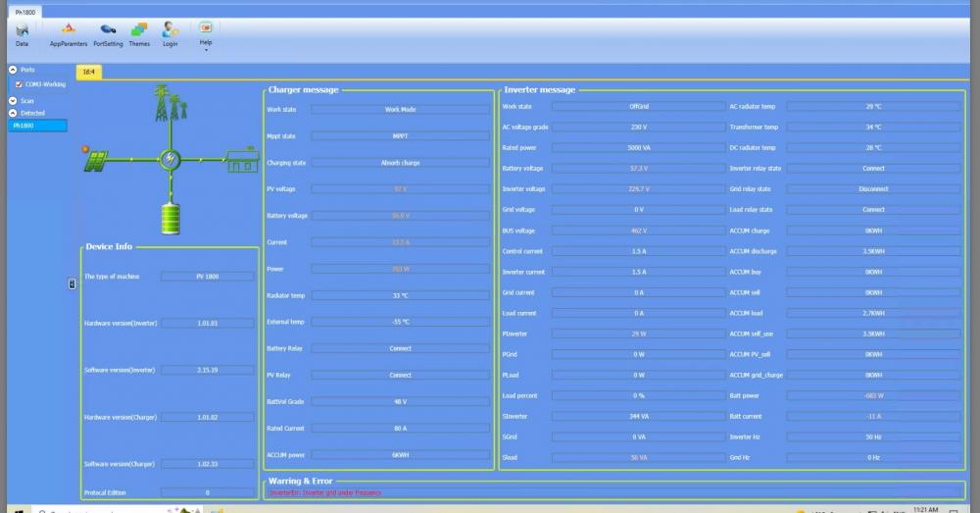The width and height of the screenshot is (980, 513).
Task: Click the Grid Hz 0 Hz field
Action: tap(873, 458)
